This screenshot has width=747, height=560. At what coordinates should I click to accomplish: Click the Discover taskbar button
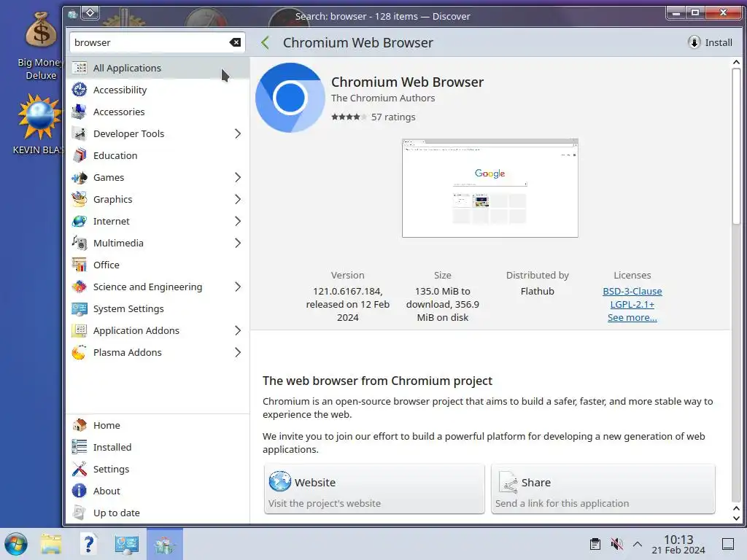[165, 544]
